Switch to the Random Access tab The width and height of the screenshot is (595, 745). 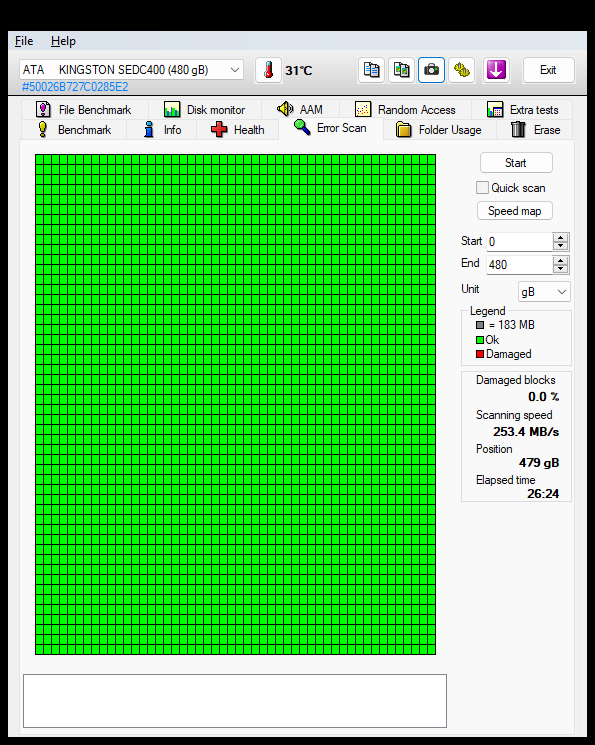point(405,110)
